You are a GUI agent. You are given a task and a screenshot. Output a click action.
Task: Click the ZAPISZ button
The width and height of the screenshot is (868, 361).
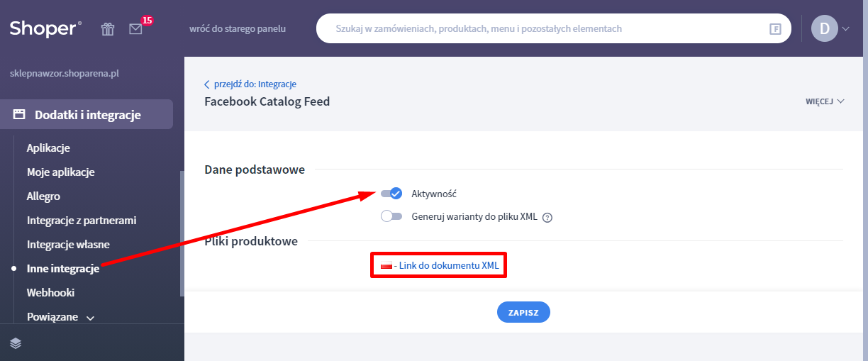[523, 312]
